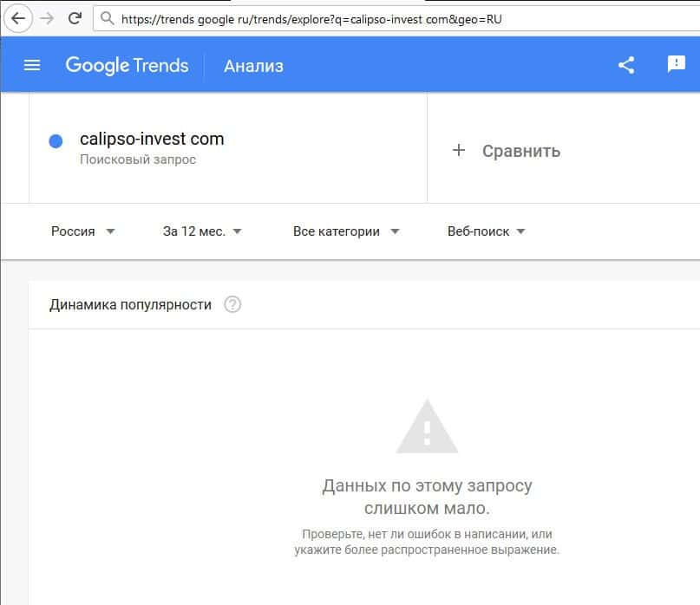
Task: Open the Россия region dropdown
Action: [x=83, y=231]
